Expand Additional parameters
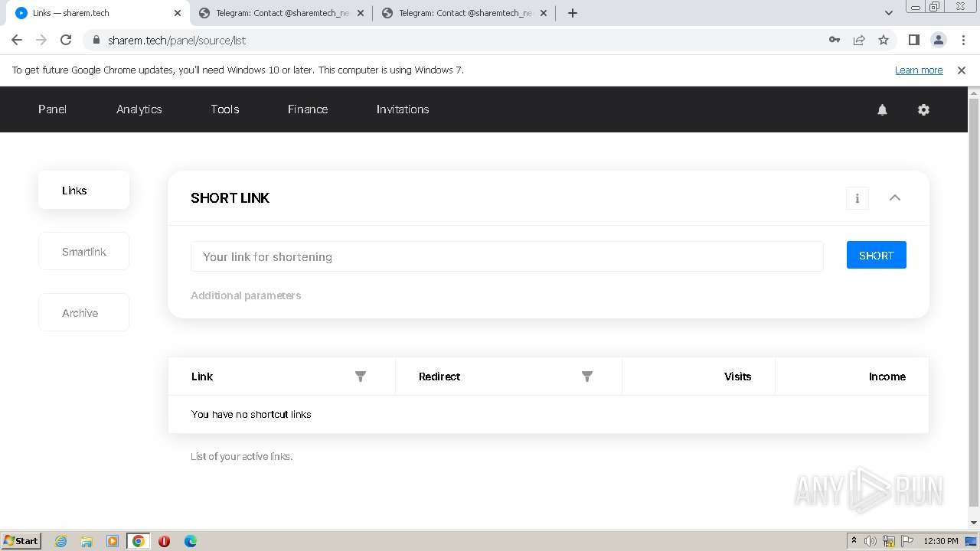Viewport: 980px width, 551px height. click(x=246, y=295)
